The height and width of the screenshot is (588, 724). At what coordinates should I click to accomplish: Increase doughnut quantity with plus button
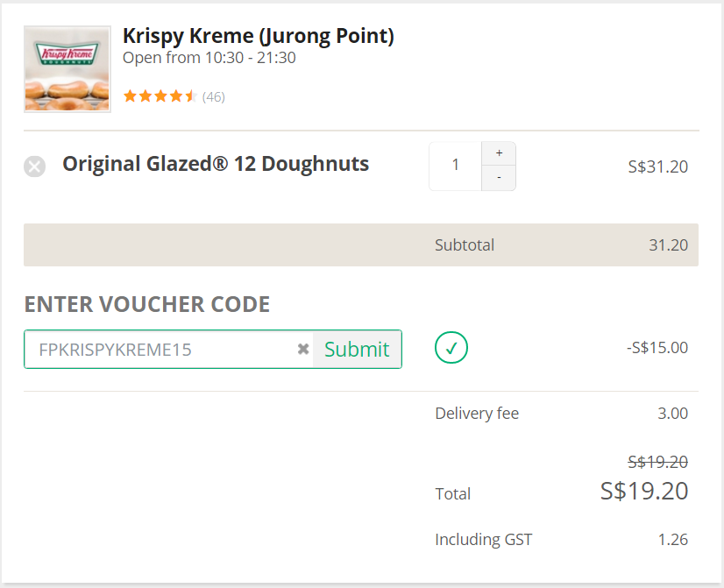pyautogui.click(x=499, y=153)
